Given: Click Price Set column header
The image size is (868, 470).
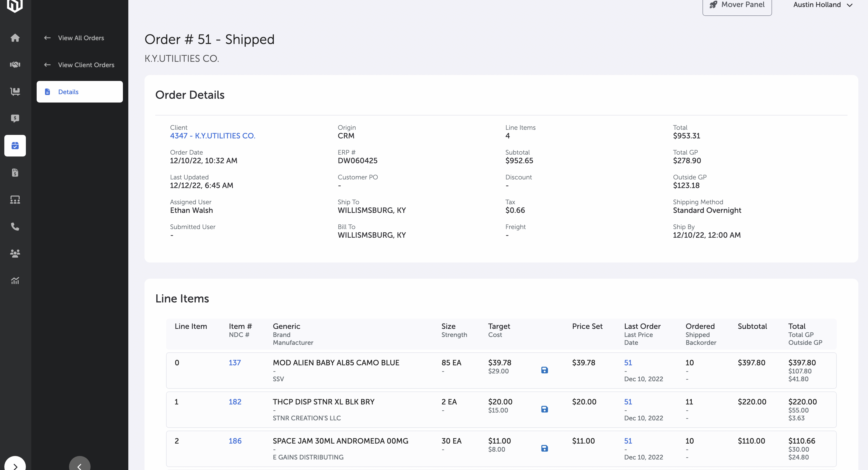Looking at the screenshot, I should pyautogui.click(x=587, y=326).
